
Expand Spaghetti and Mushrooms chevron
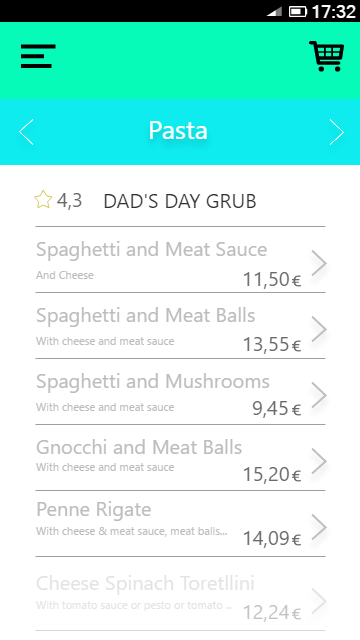tap(319, 395)
